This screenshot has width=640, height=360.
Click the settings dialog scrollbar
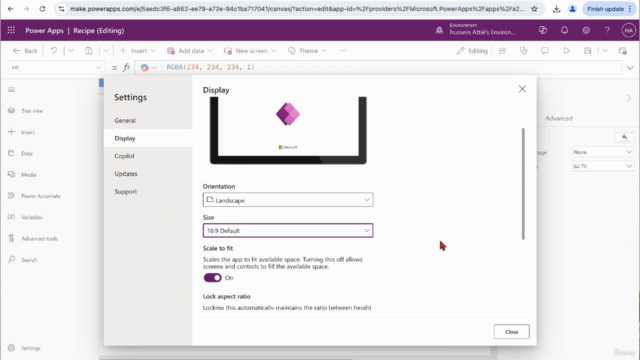[523, 184]
